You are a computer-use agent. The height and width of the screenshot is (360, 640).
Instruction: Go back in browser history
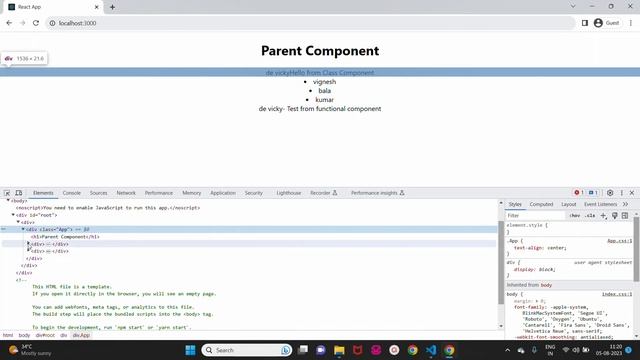click(9, 23)
